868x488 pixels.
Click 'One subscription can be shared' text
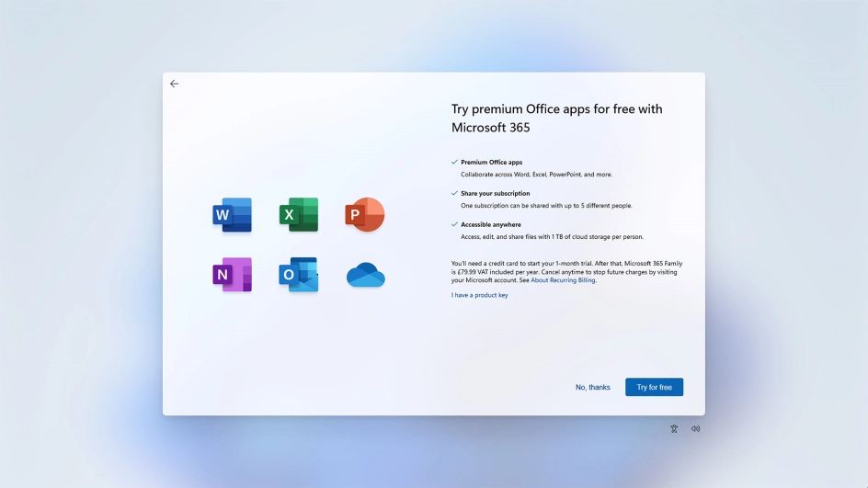tap(546, 205)
